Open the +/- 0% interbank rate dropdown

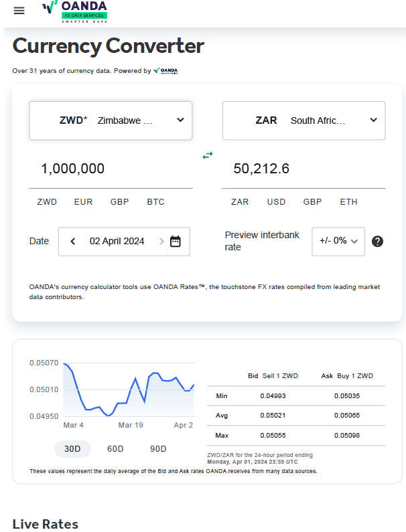point(338,241)
